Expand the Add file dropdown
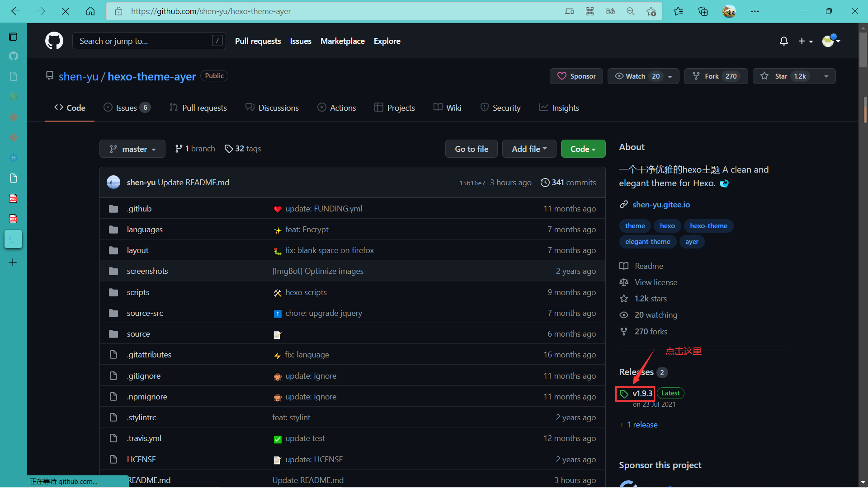This screenshot has height=488, width=868. click(529, 149)
